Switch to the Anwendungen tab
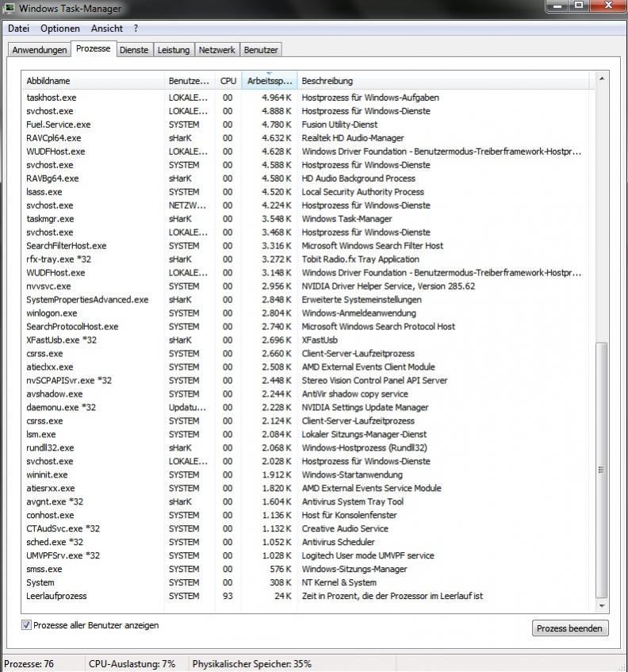This screenshot has height=672, width=628. click(40, 50)
